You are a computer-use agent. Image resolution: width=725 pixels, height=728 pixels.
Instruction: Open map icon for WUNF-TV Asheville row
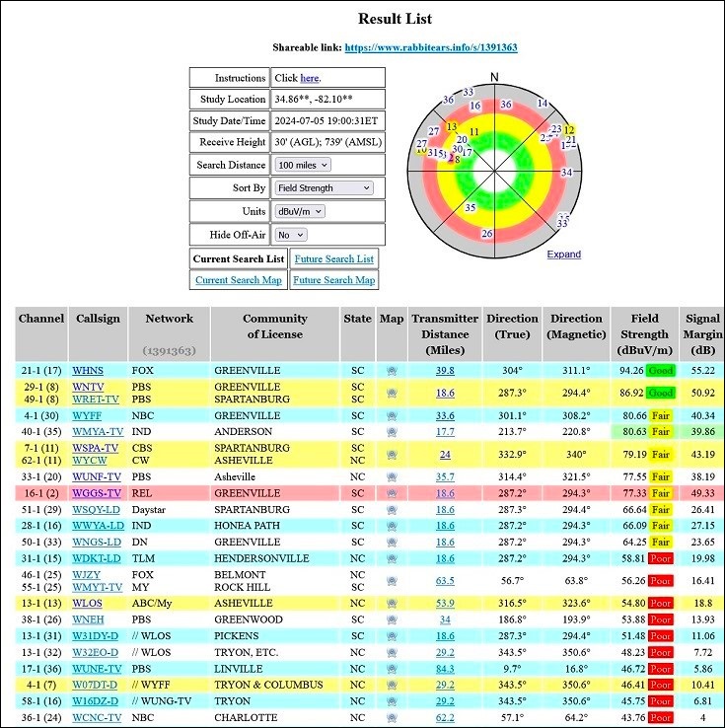(392, 476)
